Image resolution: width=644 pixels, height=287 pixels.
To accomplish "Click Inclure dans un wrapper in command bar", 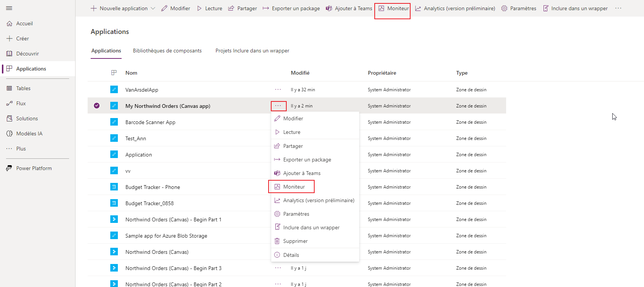I will (575, 8).
